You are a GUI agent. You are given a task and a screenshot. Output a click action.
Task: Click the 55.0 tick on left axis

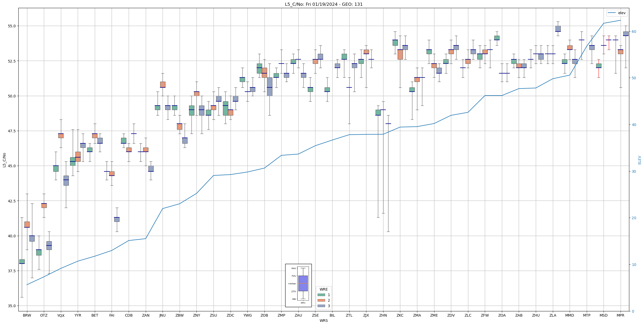[12, 26]
